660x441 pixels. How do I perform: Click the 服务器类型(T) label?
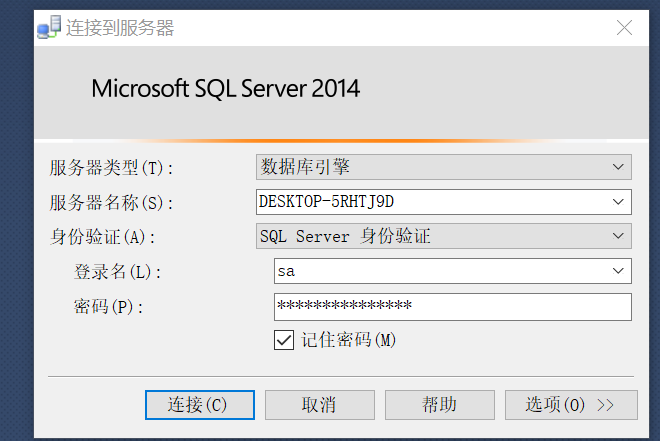(111, 168)
